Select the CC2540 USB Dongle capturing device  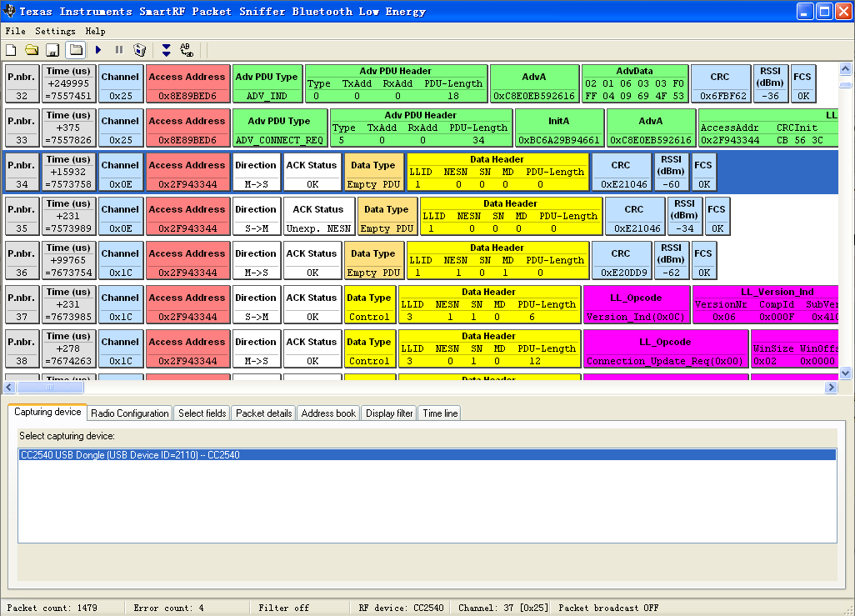(427, 455)
